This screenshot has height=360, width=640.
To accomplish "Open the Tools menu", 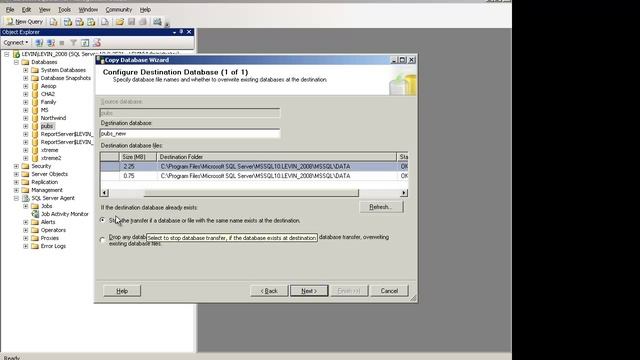I will pyautogui.click(x=64, y=9).
